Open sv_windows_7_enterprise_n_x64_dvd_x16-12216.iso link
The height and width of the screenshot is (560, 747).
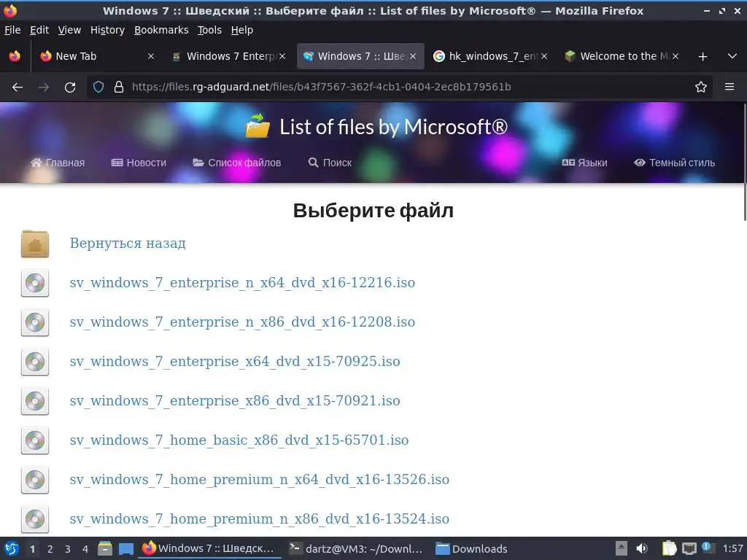(242, 283)
